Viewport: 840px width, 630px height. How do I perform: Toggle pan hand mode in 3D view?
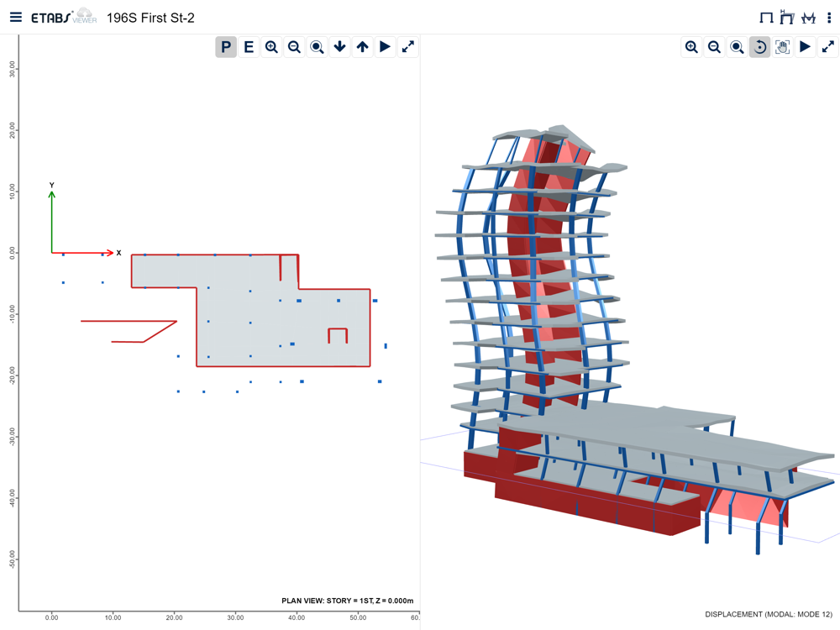783,47
